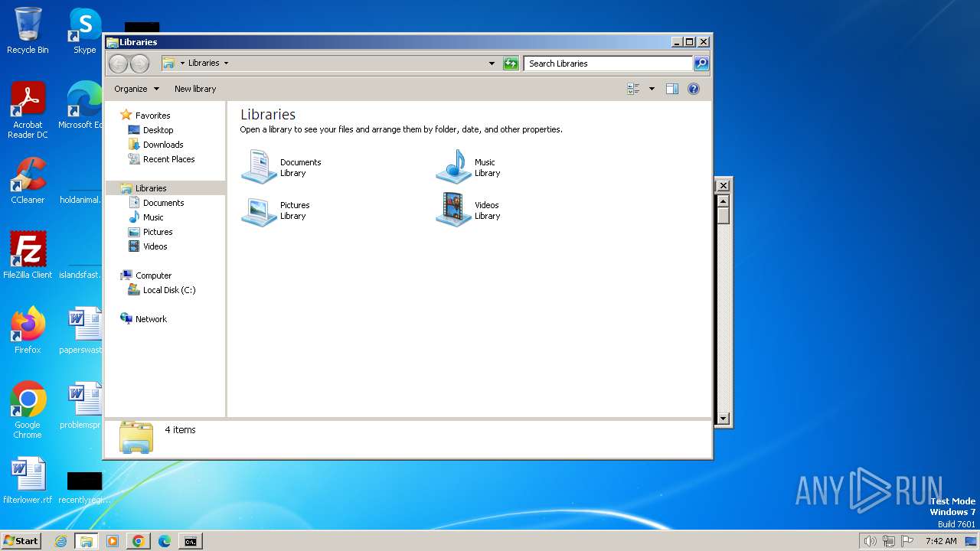
Task: Open Explorer Help question mark
Action: point(694,89)
